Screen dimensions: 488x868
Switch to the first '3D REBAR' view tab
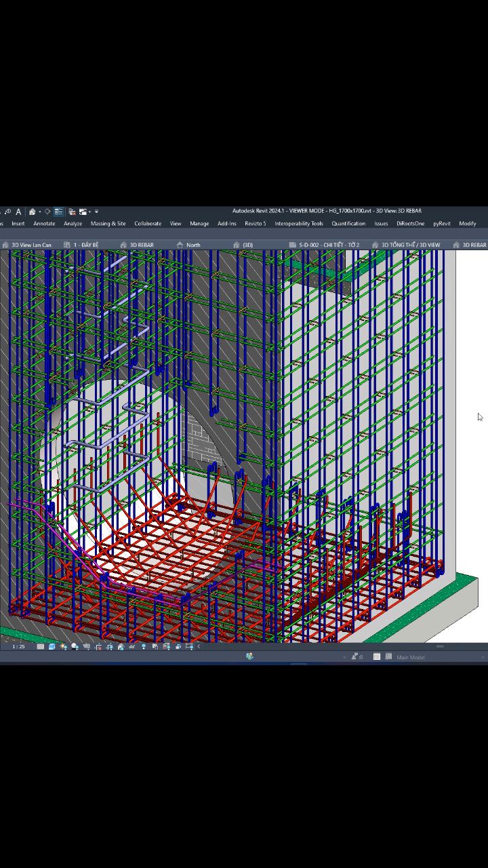coord(142,245)
